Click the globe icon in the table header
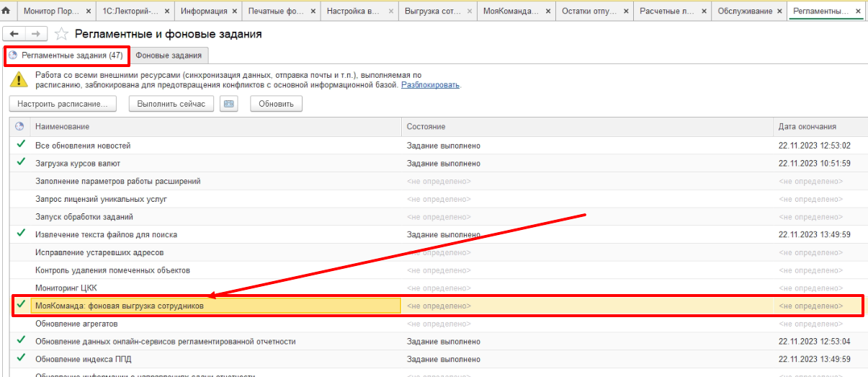The image size is (868, 377). pyautogui.click(x=20, y=126)
